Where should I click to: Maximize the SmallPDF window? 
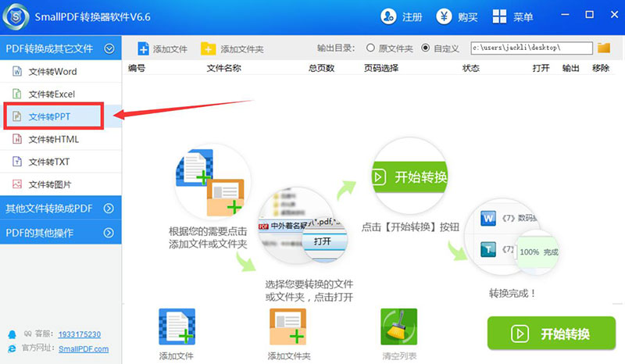589,15
